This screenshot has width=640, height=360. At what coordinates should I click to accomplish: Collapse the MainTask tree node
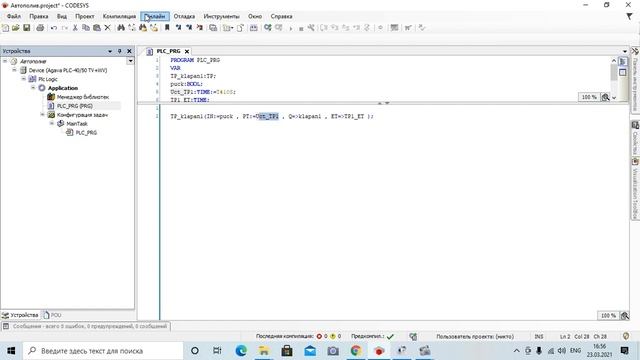[x=52, y=124]
